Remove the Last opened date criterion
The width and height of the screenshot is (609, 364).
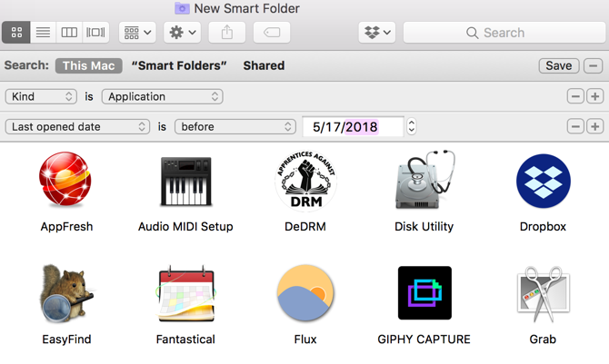(x=575, y=126)
